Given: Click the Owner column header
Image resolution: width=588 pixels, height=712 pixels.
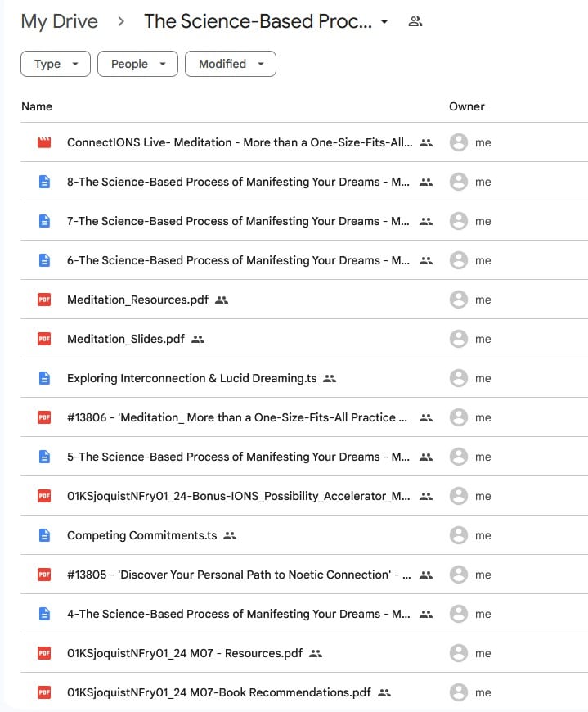Looking at the screenshot, I should coord(467,106).
